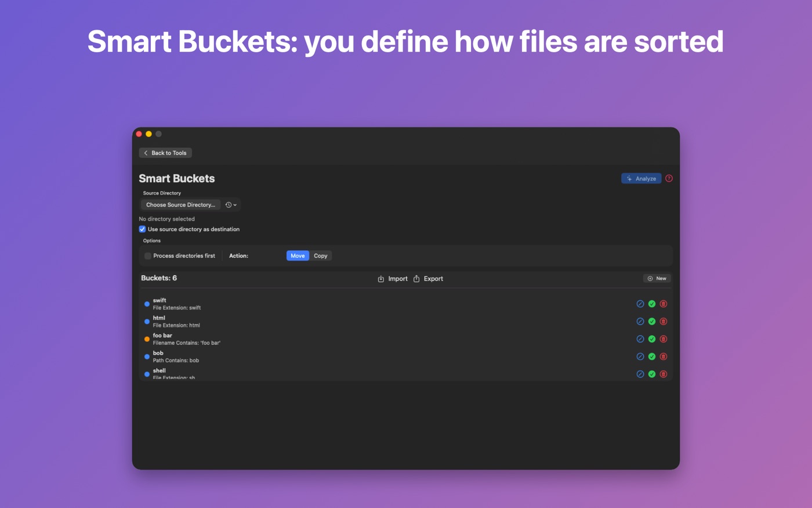Screen dimensions: 812x508
Task: Click 'Path Contains: bob' rule text
Action: tap(176, 361)
